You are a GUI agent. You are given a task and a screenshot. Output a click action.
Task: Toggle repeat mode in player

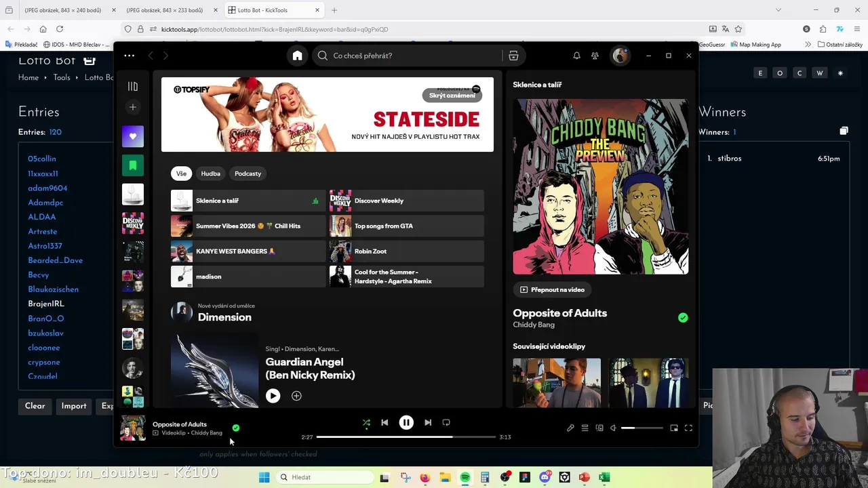click(x=446, y=422)
